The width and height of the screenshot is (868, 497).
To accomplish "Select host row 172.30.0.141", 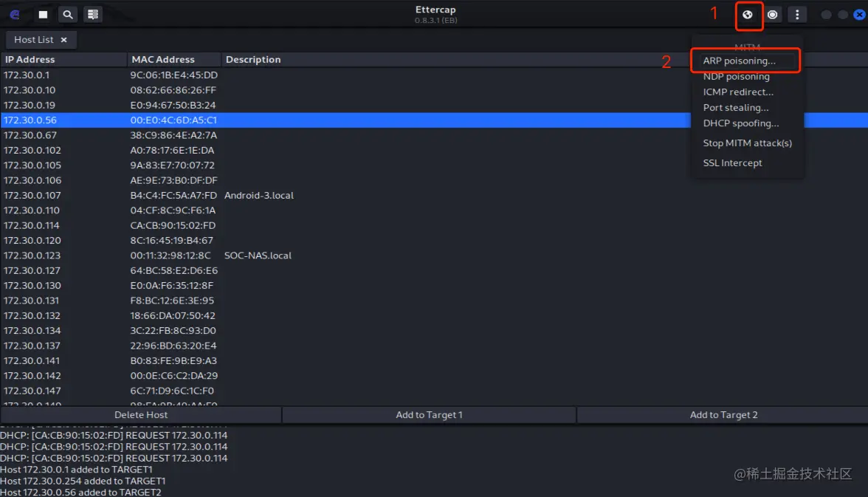I will click(x=434, y=360).
